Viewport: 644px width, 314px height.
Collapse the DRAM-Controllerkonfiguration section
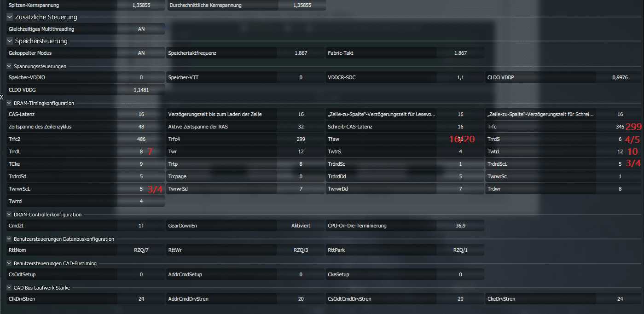click(9, 215)
